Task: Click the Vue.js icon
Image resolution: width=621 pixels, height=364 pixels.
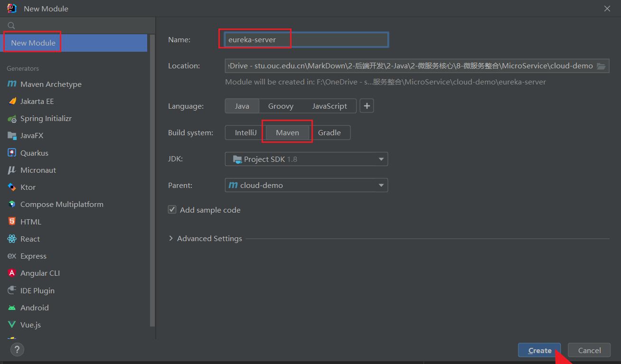Action: (x=12, y=325)
